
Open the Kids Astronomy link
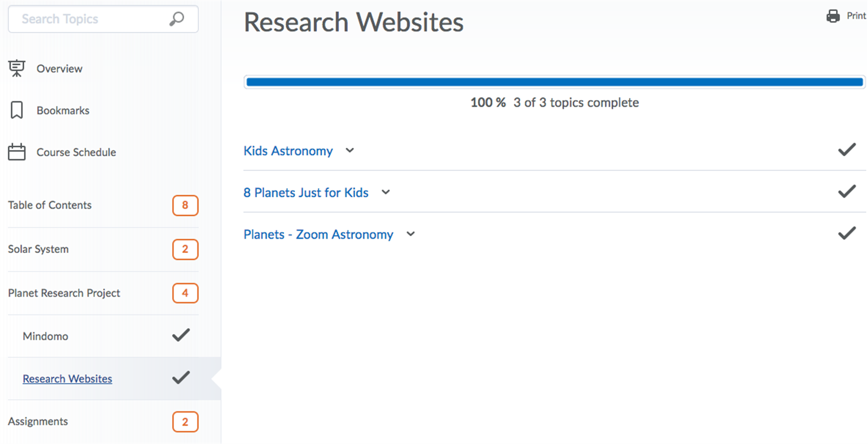[288, 151]
